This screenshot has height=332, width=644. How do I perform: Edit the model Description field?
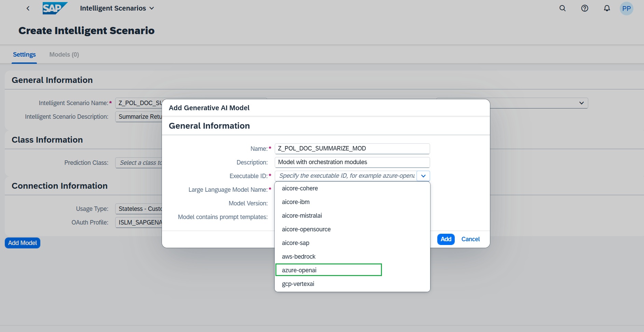coord(352,162)
